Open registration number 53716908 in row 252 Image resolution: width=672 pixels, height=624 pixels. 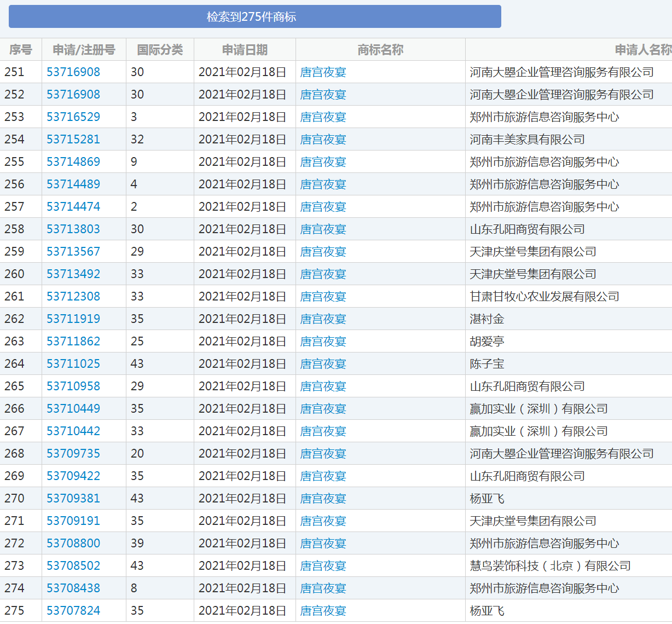coord(73,94)
